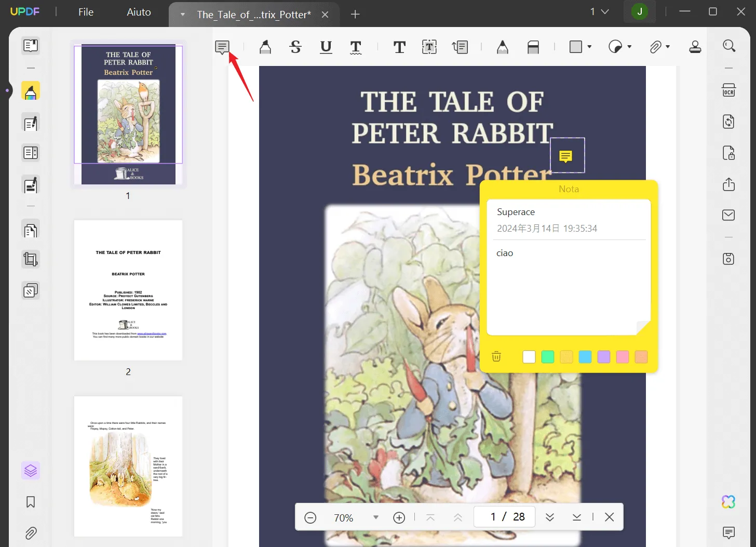The width and height of the screenshot is (756, 547).
Task: Set note color to white
Action: [529, 357]
